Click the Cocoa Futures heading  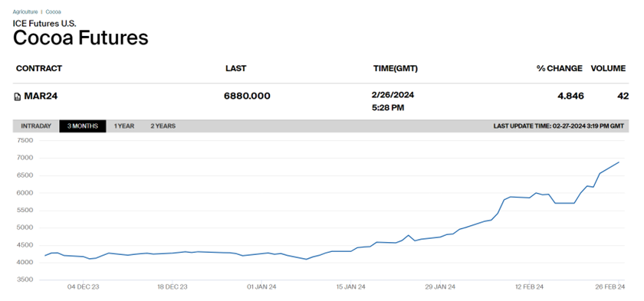coord(80,38)
